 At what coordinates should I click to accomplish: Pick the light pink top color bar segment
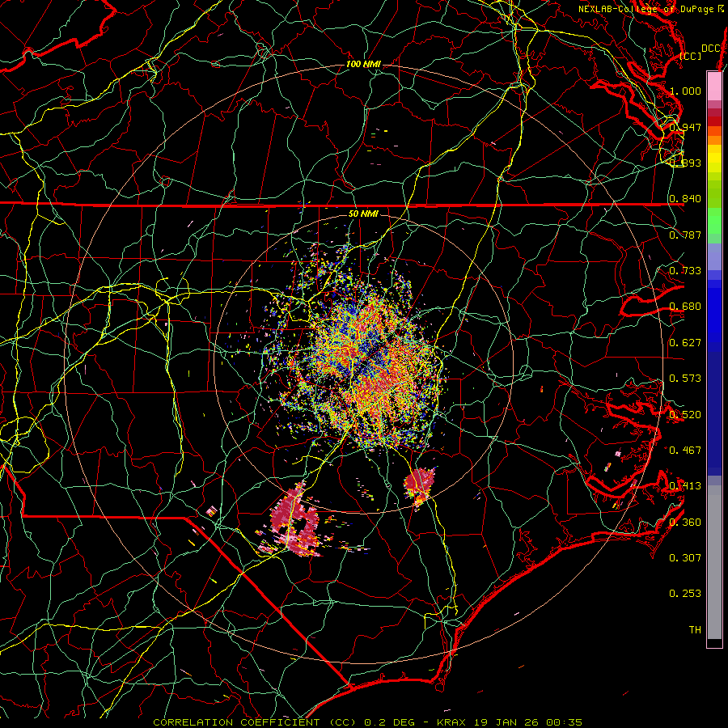tap(714, 86)
